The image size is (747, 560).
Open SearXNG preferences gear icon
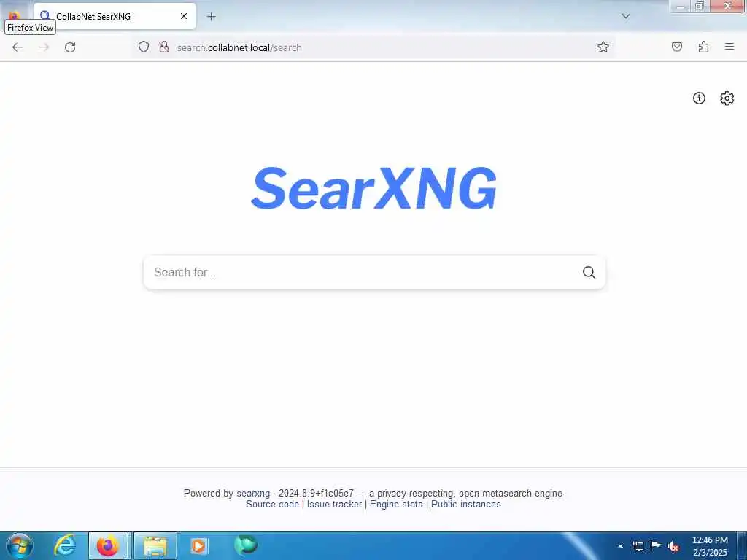tap(727, 98)
